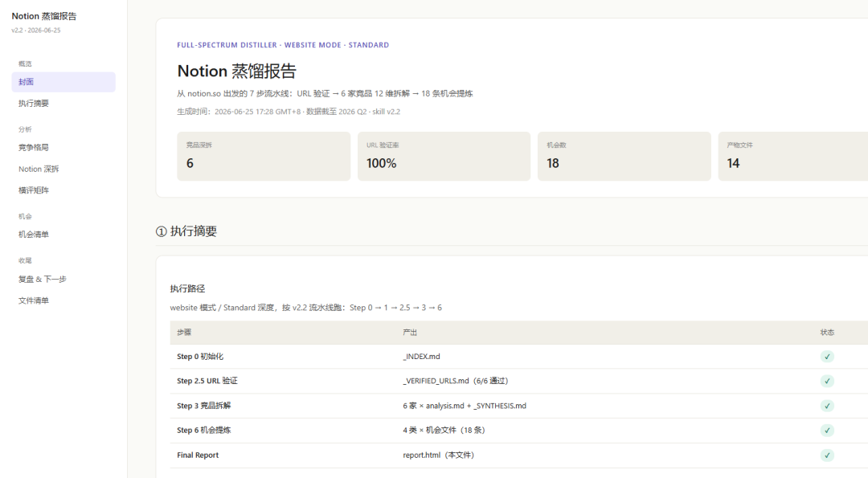Click the _INDEX.md output cell
The height and width of the screenshot is (478, 868).
click(421, 356)
